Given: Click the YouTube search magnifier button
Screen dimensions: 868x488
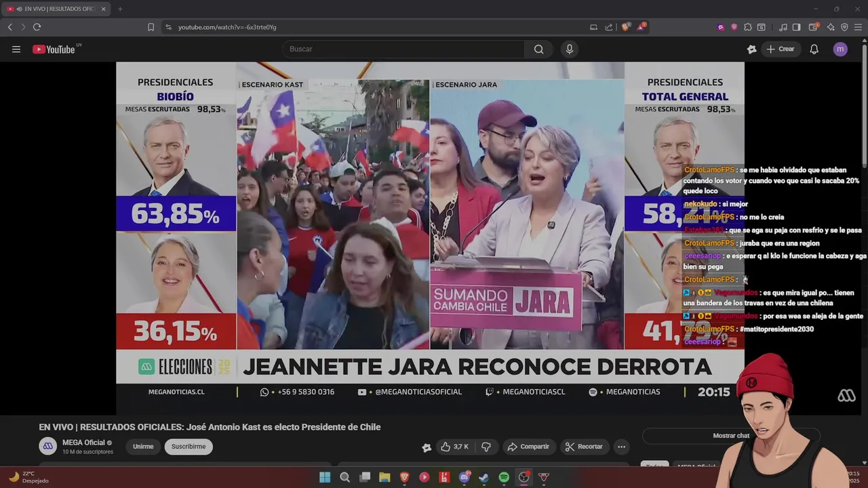Looking at the screenshot, I should tap(538, 49).
